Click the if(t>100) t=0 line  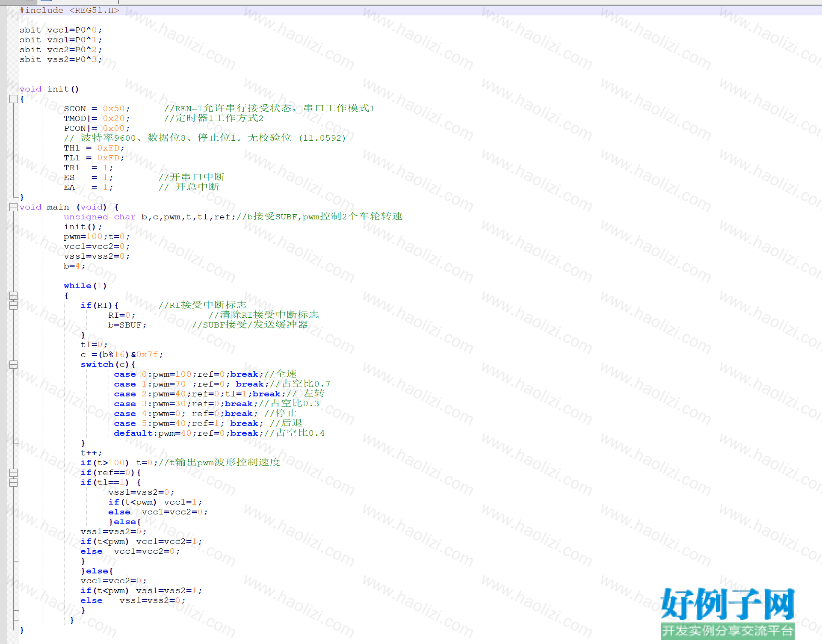(x=180, y=463)
